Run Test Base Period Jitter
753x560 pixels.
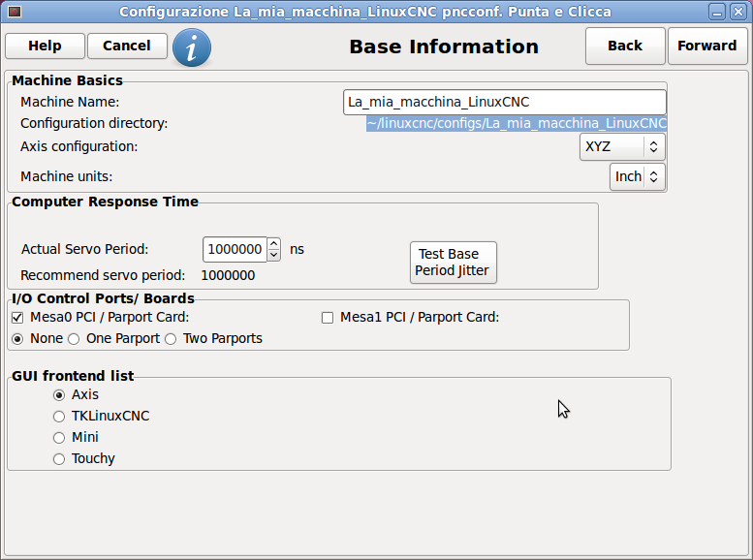click(453, 263)
